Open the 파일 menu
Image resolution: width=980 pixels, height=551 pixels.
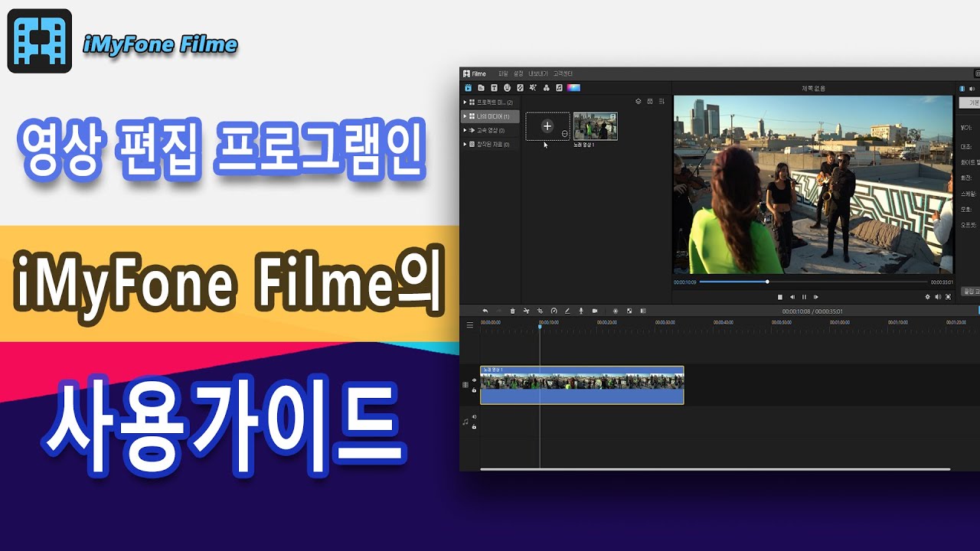tap(503, 73)
